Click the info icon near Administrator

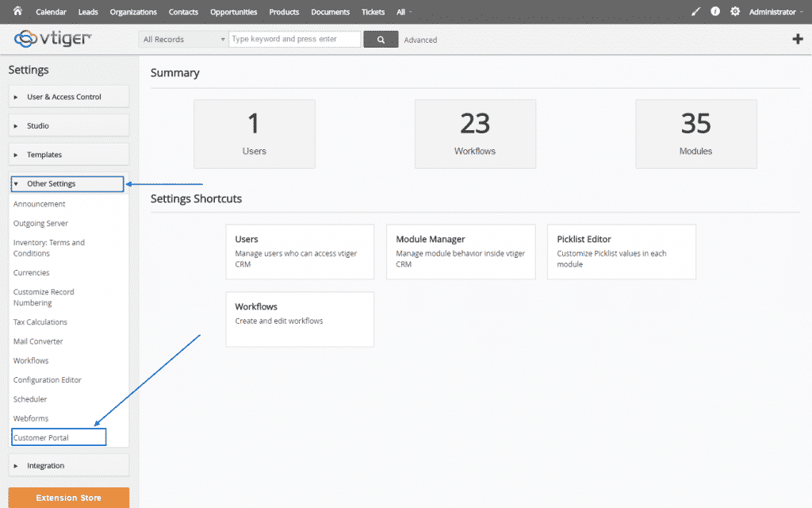point(714,12)
